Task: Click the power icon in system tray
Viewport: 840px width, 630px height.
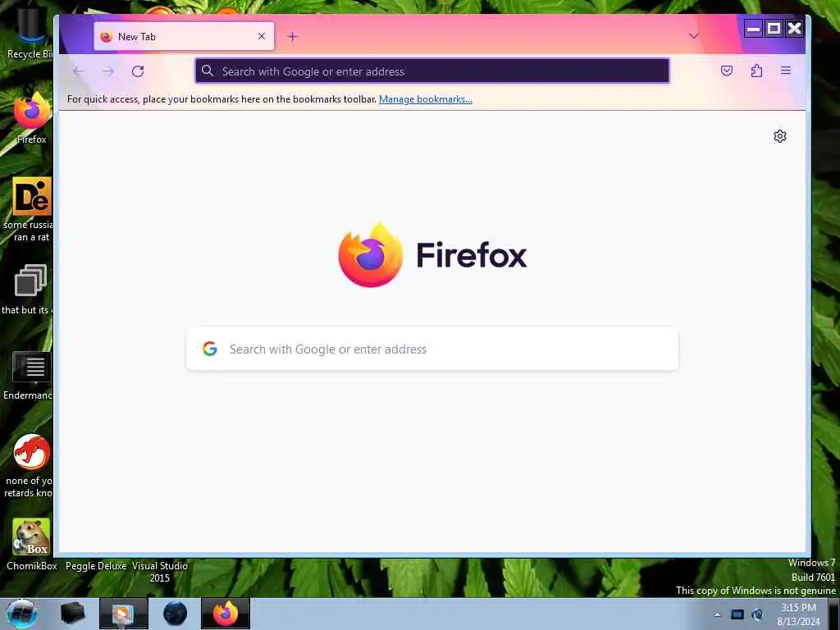Action: (x=757, y=614)
